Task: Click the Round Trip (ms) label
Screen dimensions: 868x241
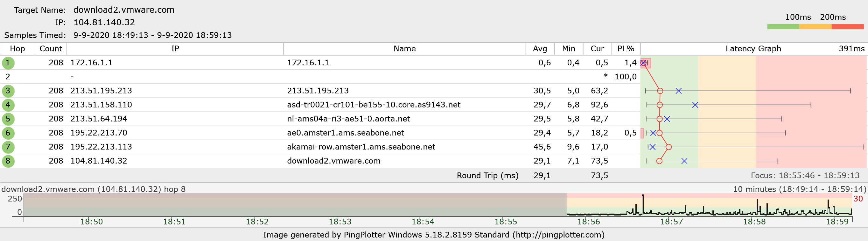Action: pyautogui.click(x=487, y=176)
